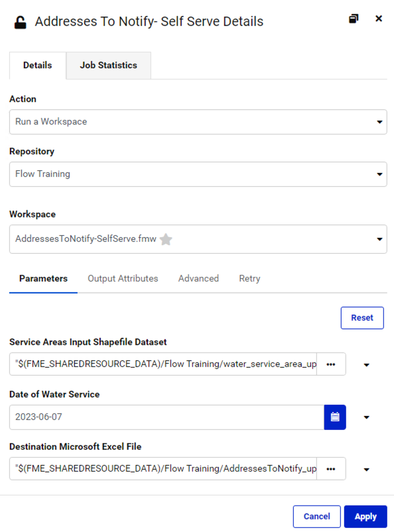Open the Workspace dropdown for AddressesToNotify-SelfServe.fmw

point(197,239)
